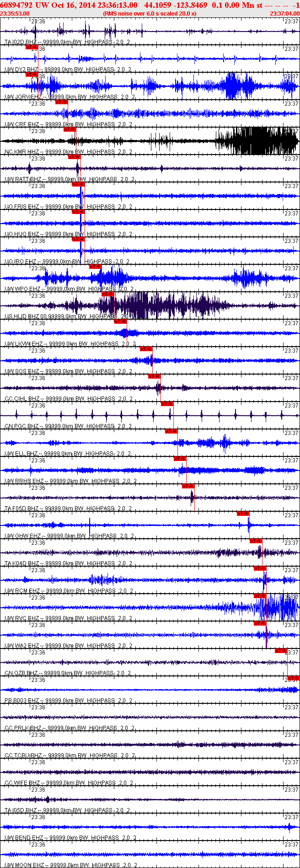Click red pick flag on UW SOS trace

point(146,349)
